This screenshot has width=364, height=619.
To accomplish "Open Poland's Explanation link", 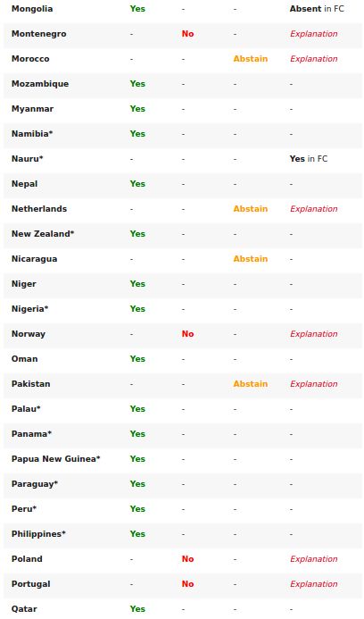I will 313,559.
